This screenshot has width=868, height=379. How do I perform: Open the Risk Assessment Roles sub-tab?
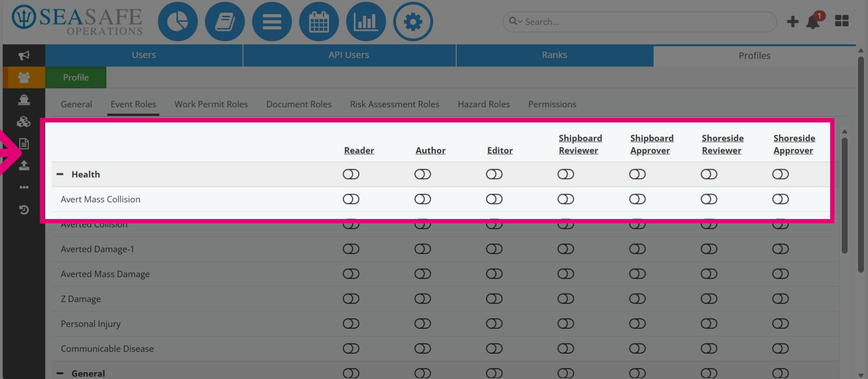point(395,104)
